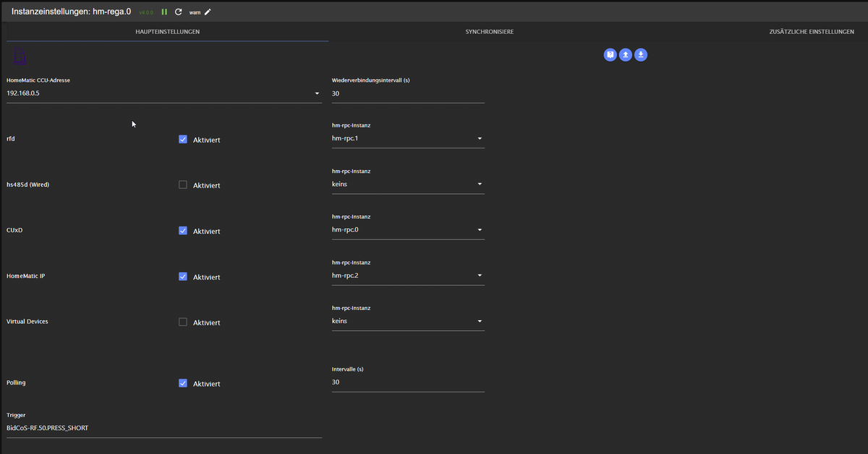The image size is (868, 454).
Task: Uncheck the CUxD Aktiviert checkbox
Action: [x=183, y=230]
